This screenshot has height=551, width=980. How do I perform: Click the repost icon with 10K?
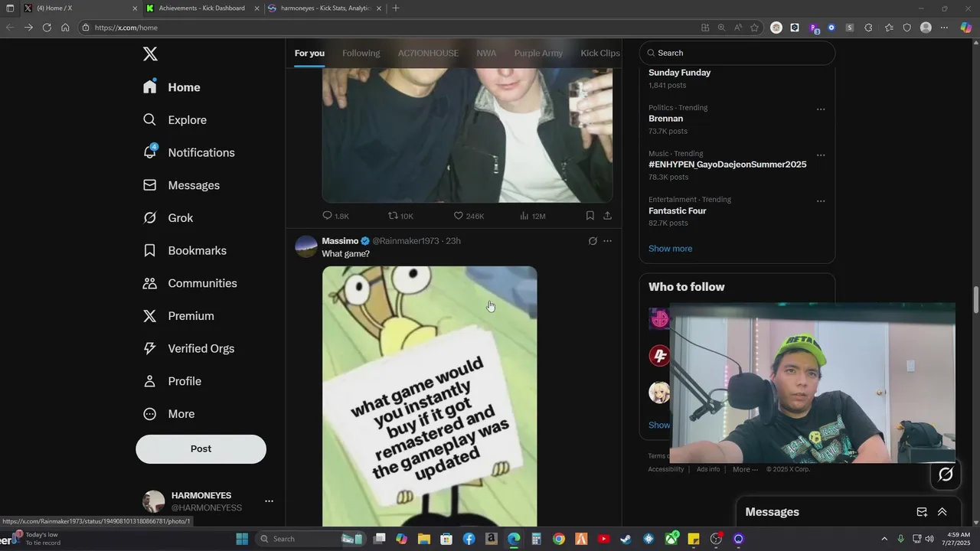(400, 216)
